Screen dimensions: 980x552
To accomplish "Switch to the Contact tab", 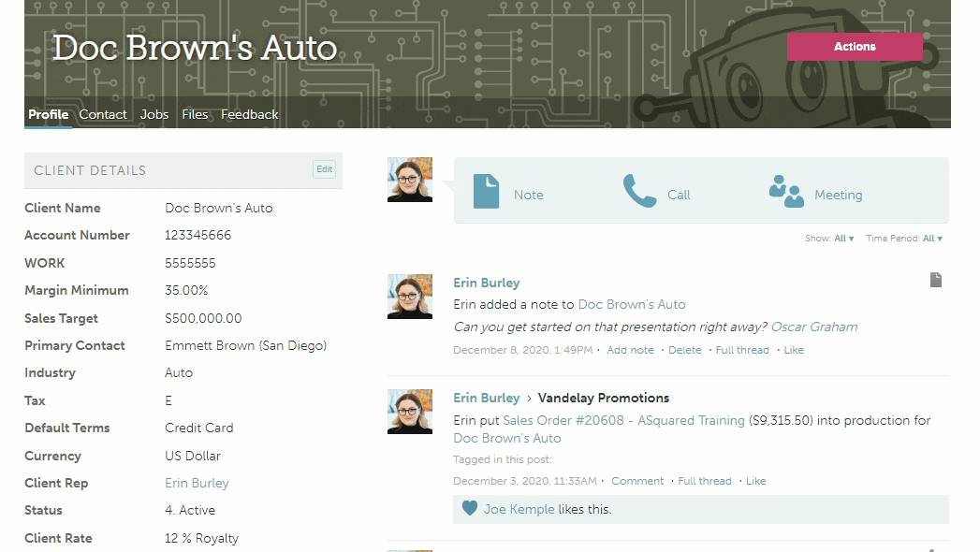I will tap(103, 114).
